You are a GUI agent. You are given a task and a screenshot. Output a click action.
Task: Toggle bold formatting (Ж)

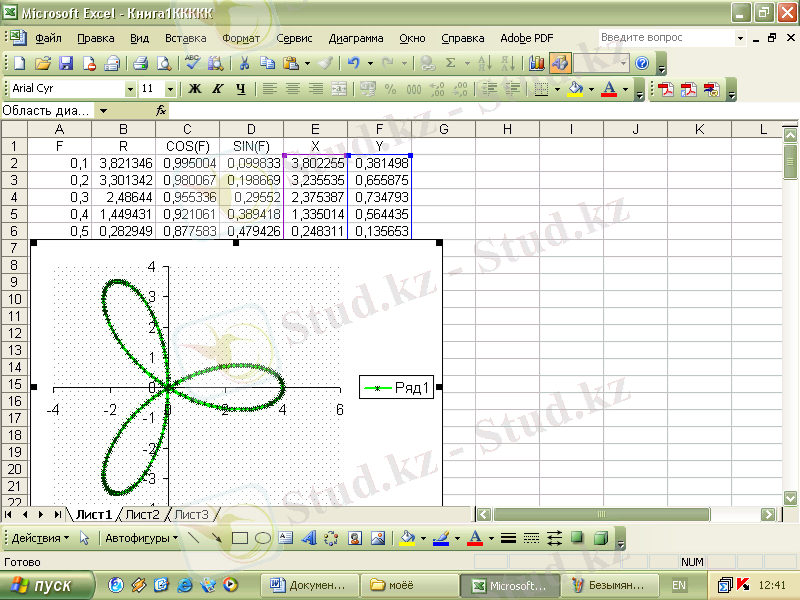[x=195, y=89]
